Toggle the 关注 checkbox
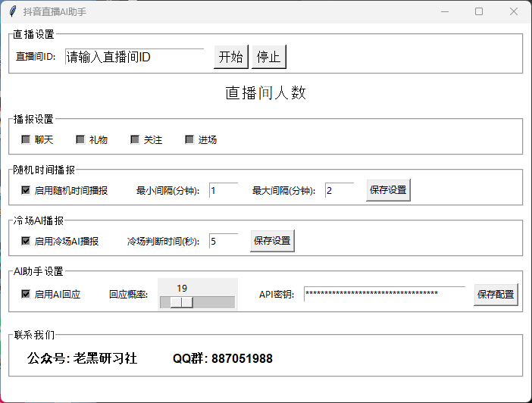This screenshot has width=532, height=403. [x=135, y=139]
